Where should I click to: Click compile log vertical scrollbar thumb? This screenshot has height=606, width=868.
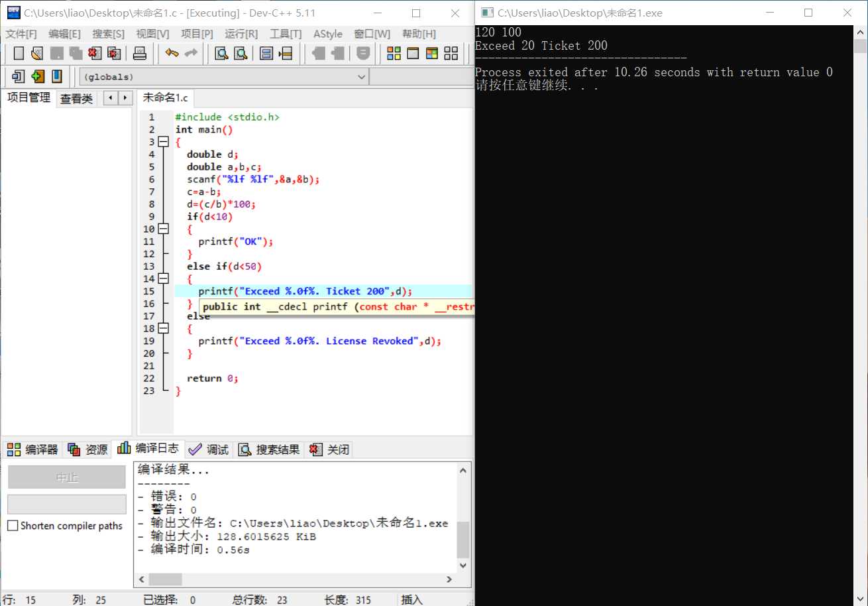point(463,538)
